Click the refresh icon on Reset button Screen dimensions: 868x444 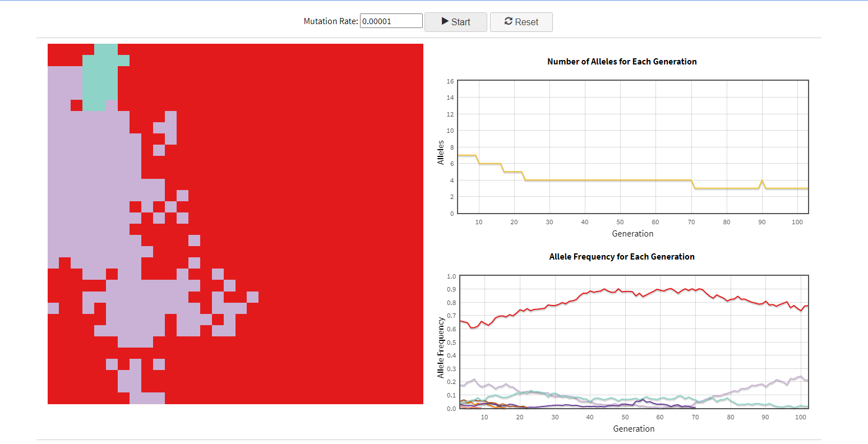508,21
